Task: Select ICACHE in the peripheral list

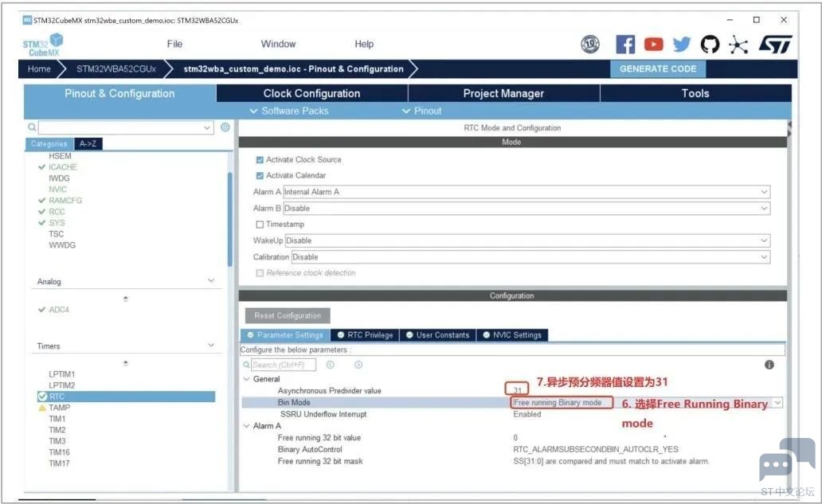Action: [62, 167]
